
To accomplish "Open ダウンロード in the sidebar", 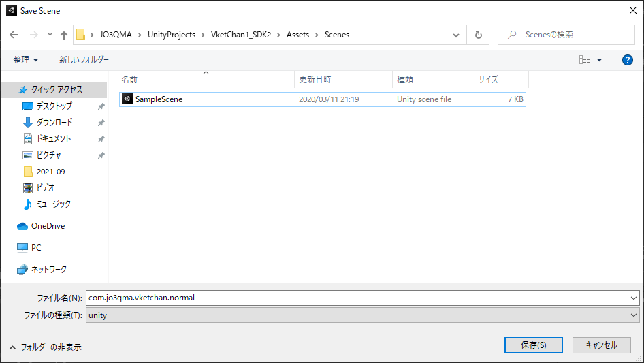I will pyautogui.click(x=54, y=122).
